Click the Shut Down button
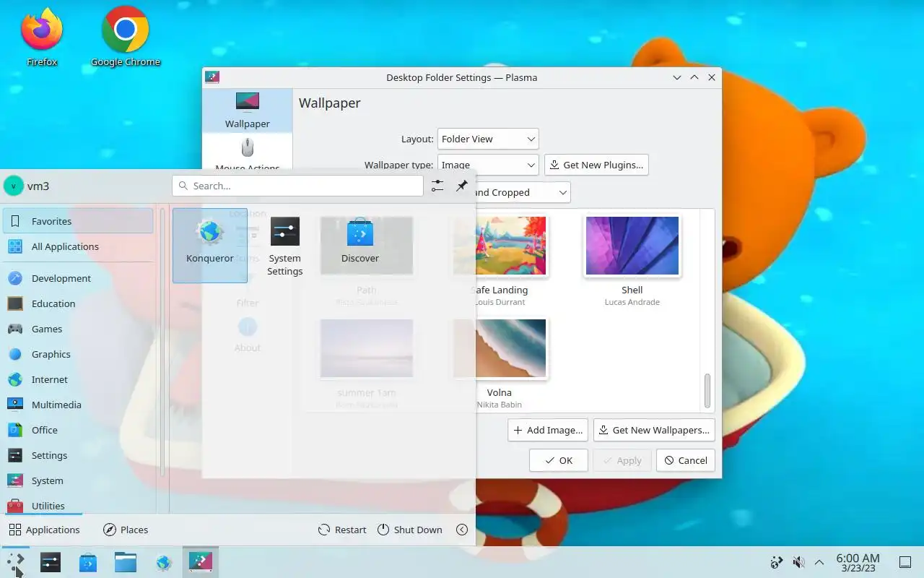 pos(410,530)
